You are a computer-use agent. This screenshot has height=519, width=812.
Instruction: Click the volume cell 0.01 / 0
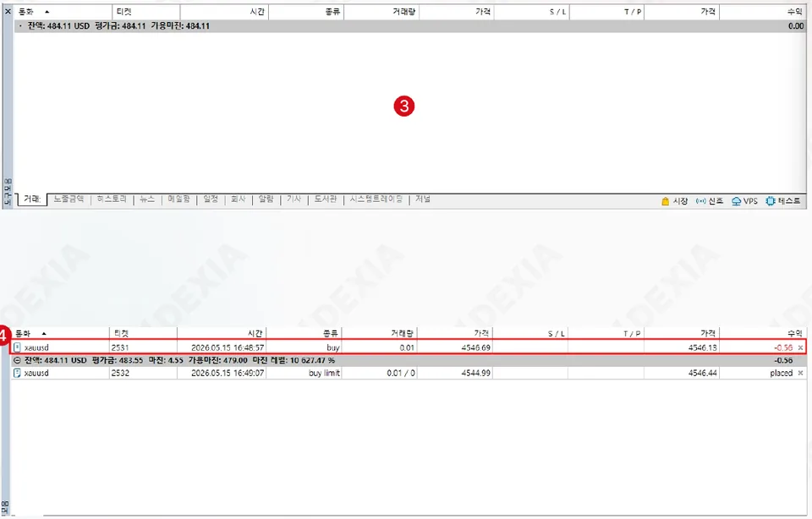[x=401, y=373]
